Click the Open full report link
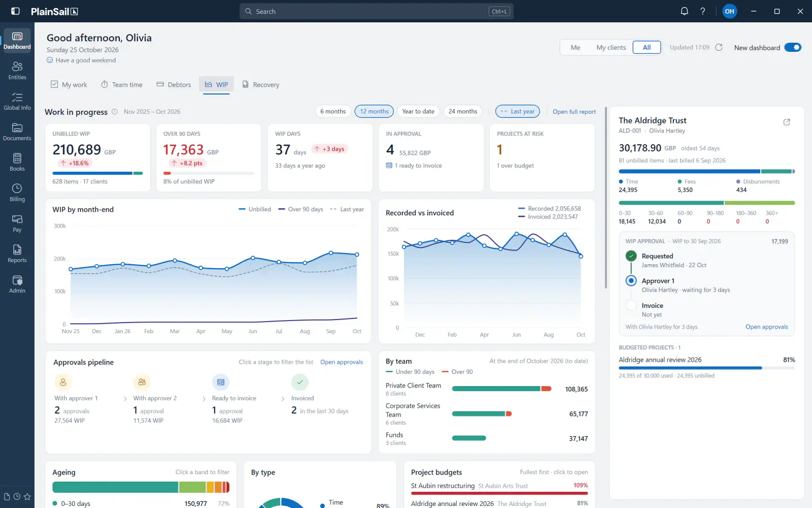This screenshot has width=812, height=508. pos(574,112)
